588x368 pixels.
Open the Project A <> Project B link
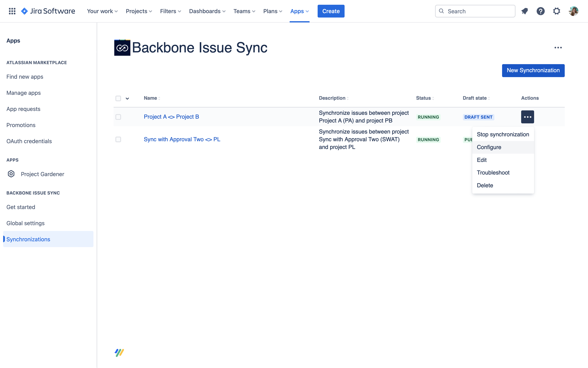[171, 117]
